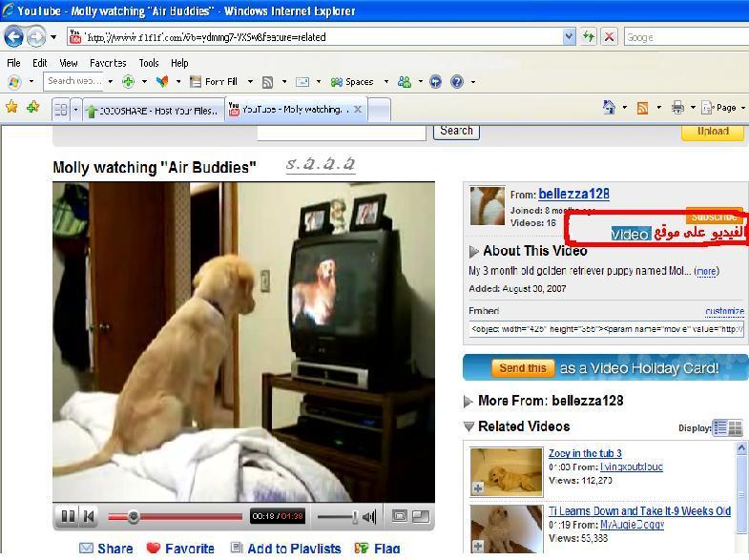Click the rewind to start button
Viewport: 749px width, 560px height.
pyautogui.click(x=89, y=517)
